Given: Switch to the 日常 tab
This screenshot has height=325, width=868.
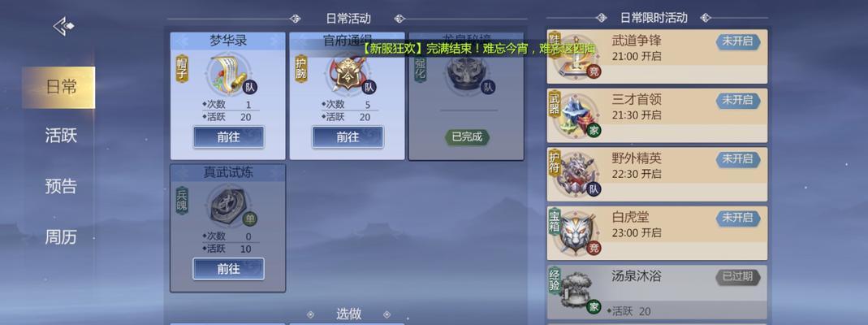Looking at the screenshot, I should [x=58, y=87].
